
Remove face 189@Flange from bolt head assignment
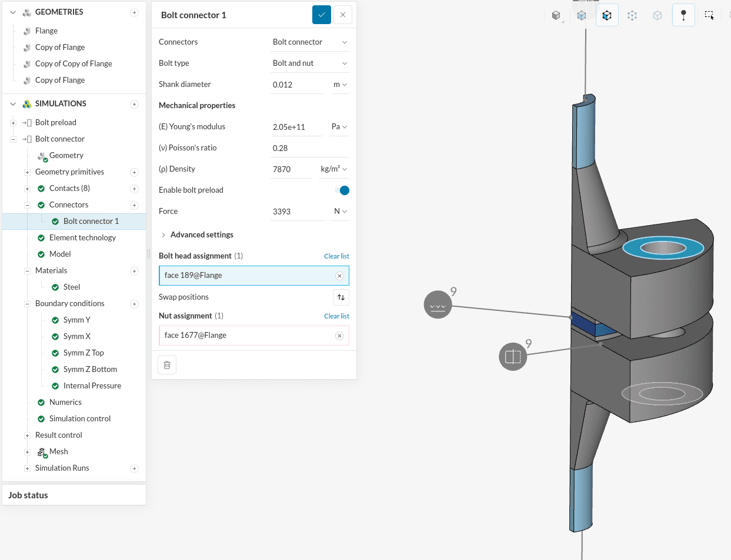click(339, 276)
